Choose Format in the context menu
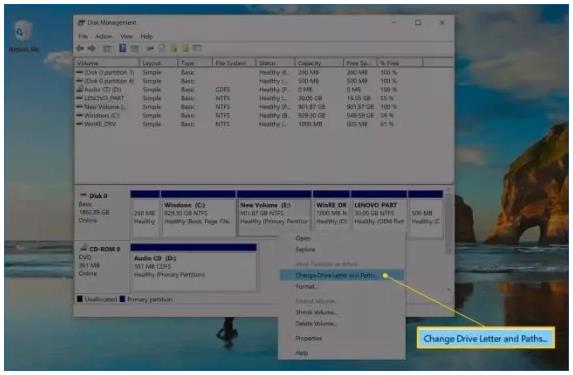This screenshot has width=573, height=375. tap(306, 287)
